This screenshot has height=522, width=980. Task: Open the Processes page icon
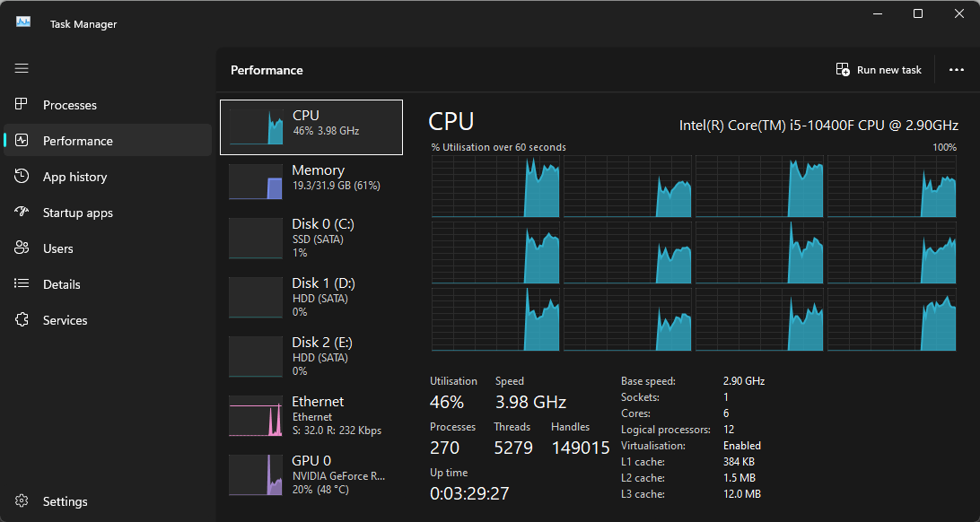[x=22, y=104]
